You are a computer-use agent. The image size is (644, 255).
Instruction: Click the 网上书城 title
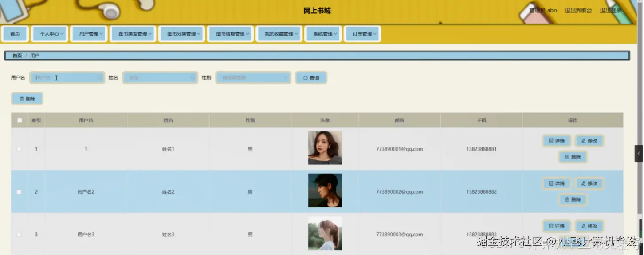coord(317,11)
